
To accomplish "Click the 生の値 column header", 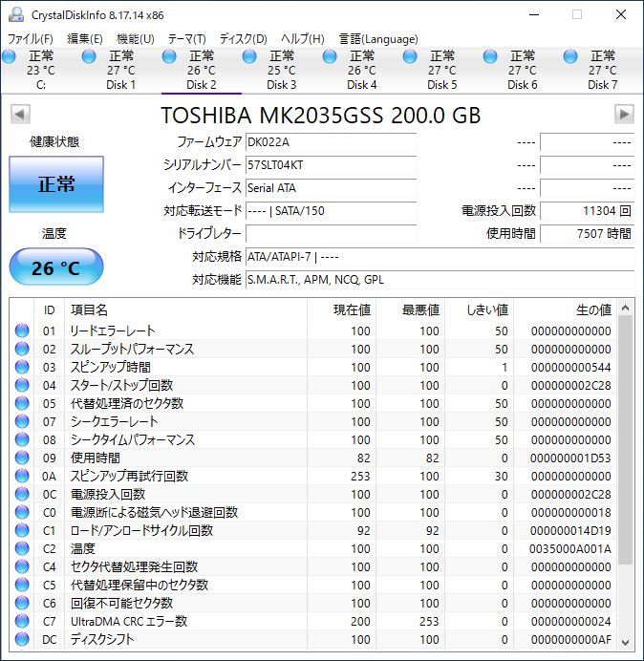I will click(565, 310).
